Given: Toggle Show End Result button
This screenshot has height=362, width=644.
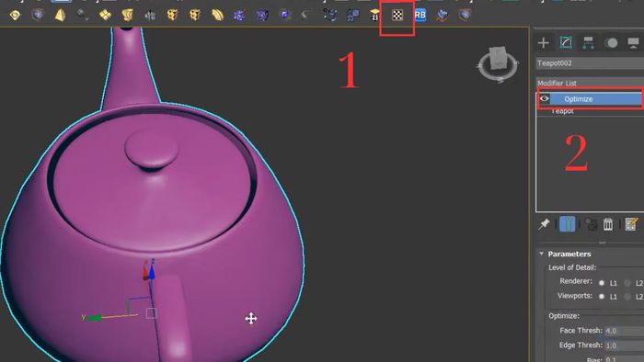Looking at the screenshot, I should pos(568,224).
